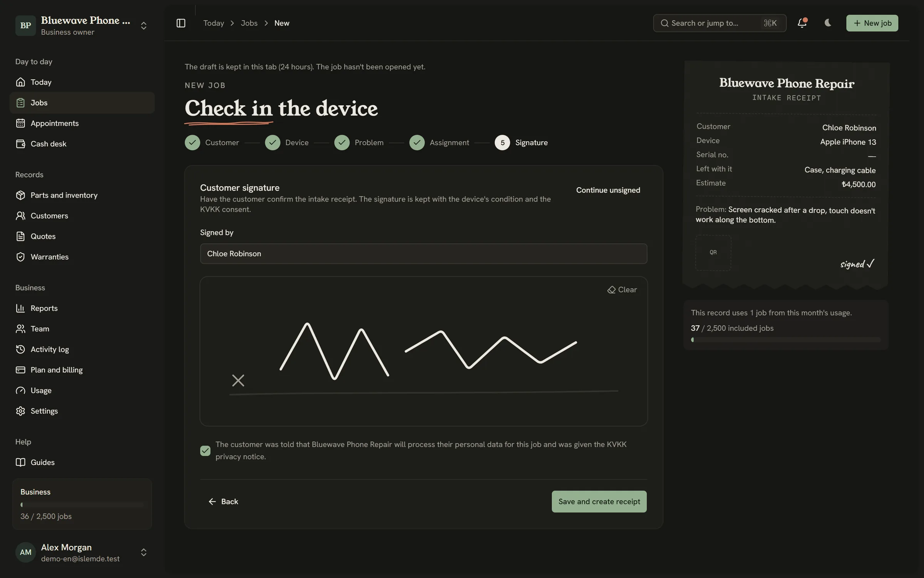Click the Quotes document icon
924x578 pixels.
click(x=20, y=236)
